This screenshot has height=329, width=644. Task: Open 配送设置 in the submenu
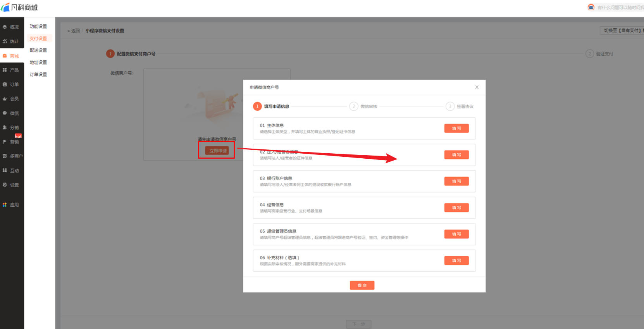pyautogui.click(x=38, y=50)
